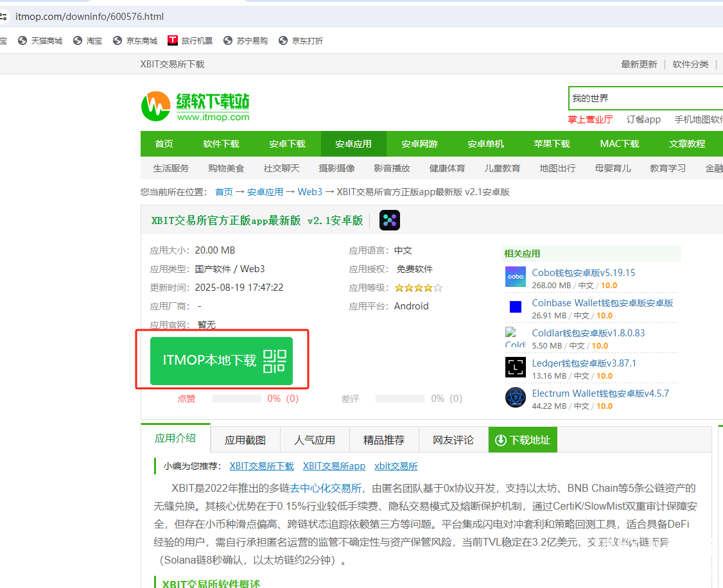723x588 pixels.
Task: Open the 安卓下载 navigation menu
Action: [287, 144]
